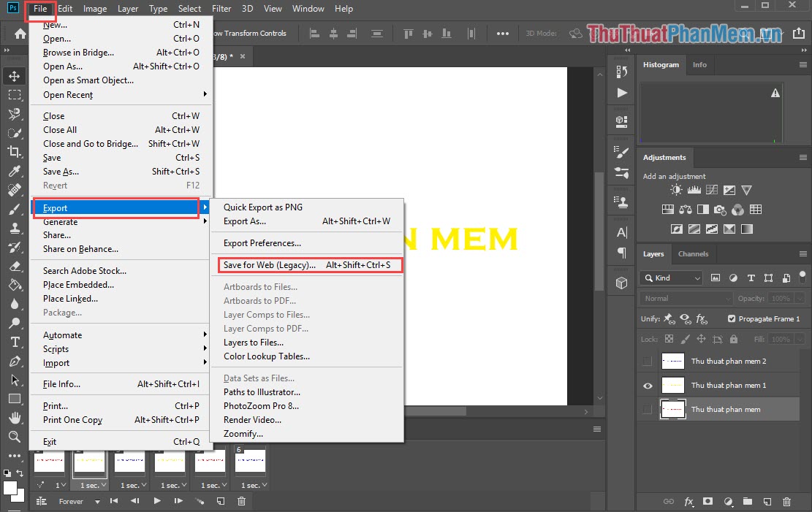Screen dimensions: 812x512
Task: Select the Clone Stamp tool
Action: [x=15, y=228]
